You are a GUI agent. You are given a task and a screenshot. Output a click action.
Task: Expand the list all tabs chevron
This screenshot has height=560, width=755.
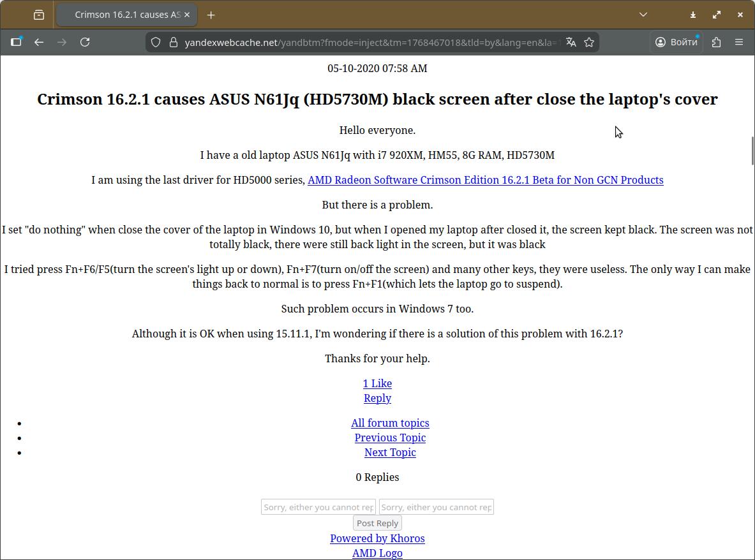tap(643, 15)
